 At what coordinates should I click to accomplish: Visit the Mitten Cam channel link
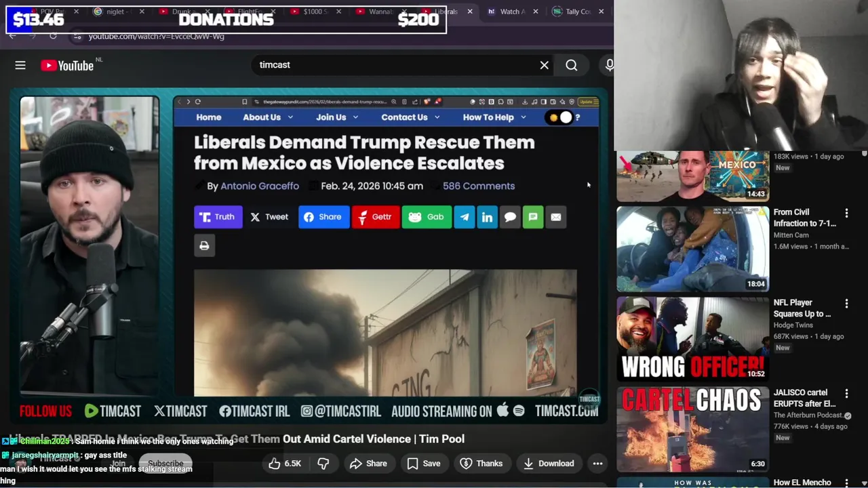[x=791, y=235]
